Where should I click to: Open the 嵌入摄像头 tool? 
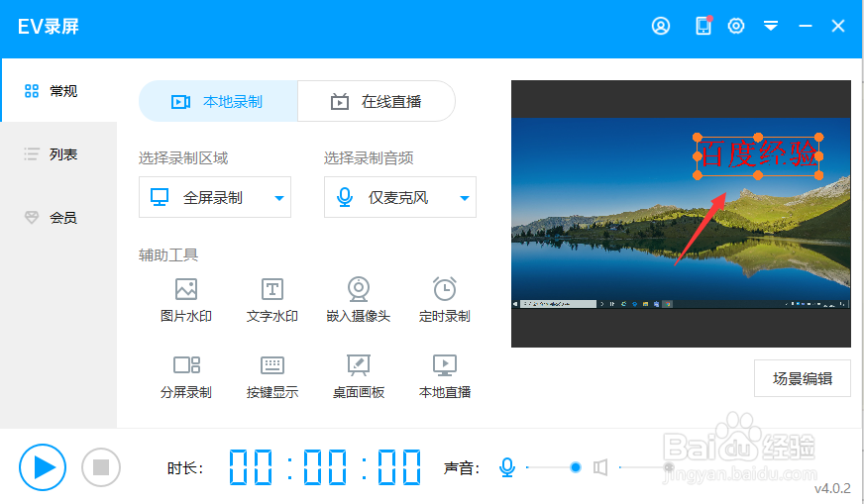(359, 300)
